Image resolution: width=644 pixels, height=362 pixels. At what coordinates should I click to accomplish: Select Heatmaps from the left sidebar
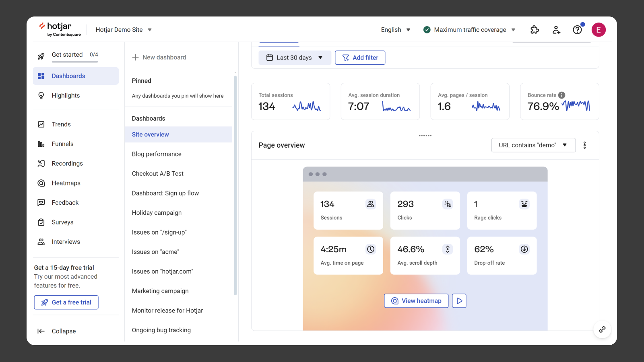(x=66, y=183)
